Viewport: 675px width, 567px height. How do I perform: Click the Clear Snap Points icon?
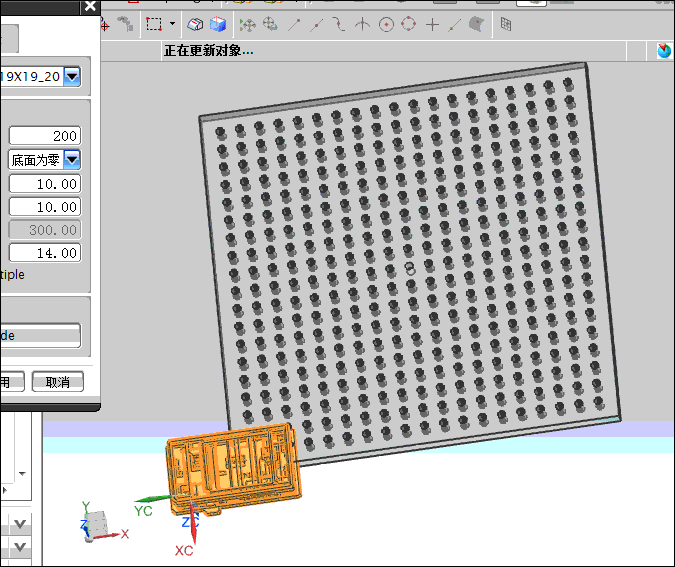click(270, 24)
